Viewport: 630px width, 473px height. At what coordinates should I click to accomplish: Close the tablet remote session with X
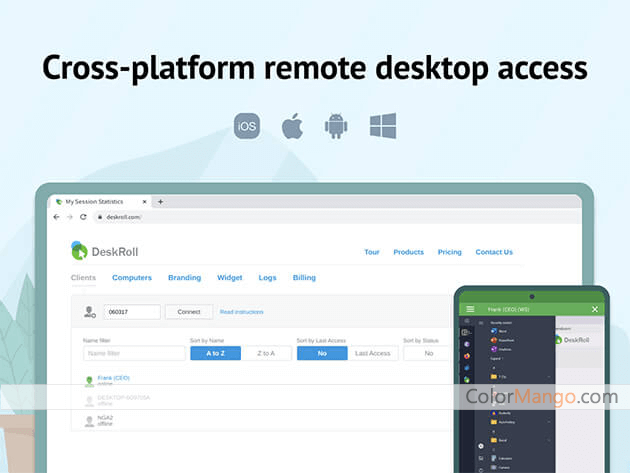point(595,309)
